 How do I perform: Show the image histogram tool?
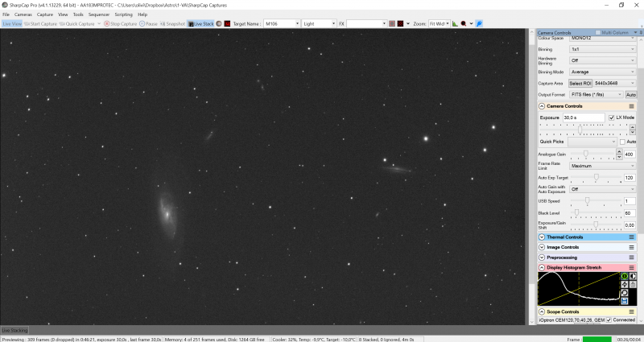point(455,24)
